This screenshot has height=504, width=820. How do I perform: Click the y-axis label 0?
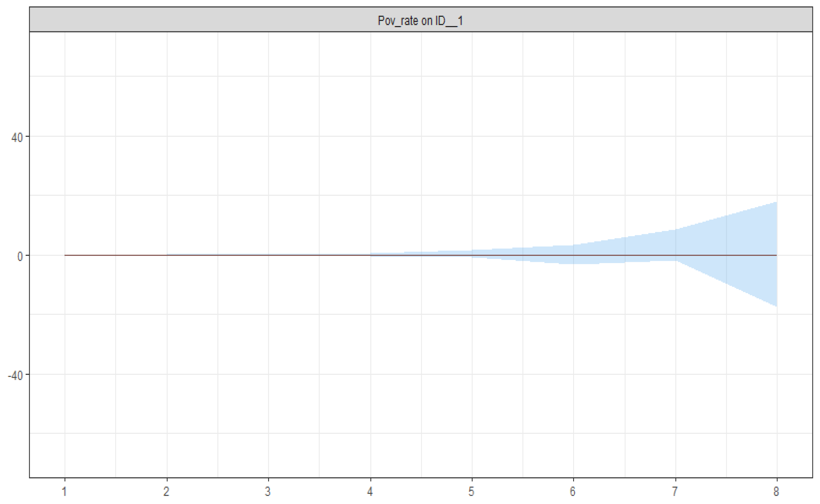click(x=20, y=257)
